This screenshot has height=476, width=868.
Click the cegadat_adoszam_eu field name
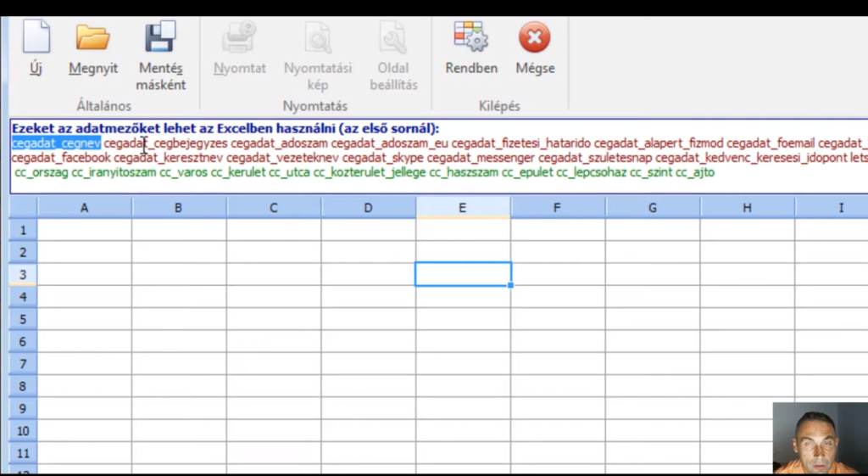(390, 143)
